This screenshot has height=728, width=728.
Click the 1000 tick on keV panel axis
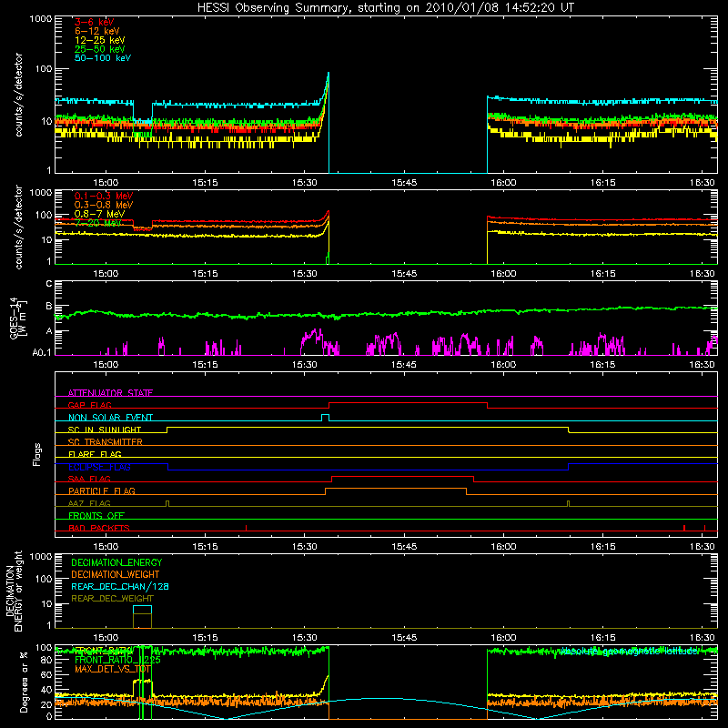[x=40, y=19]
